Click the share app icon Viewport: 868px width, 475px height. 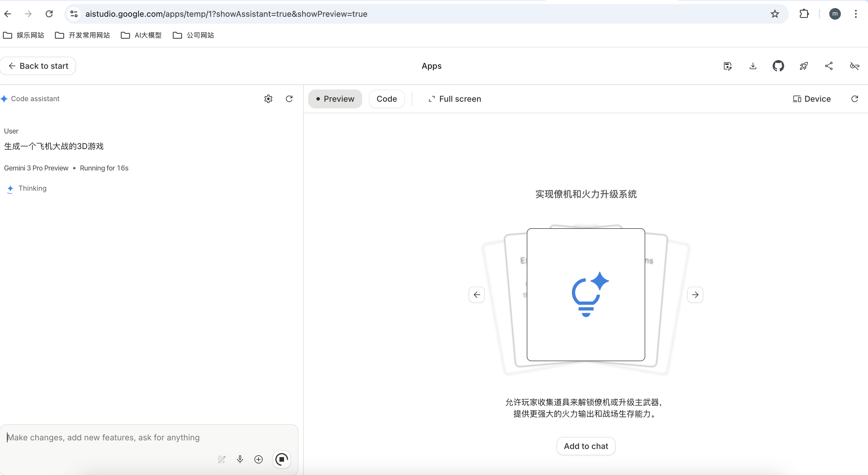829,66
